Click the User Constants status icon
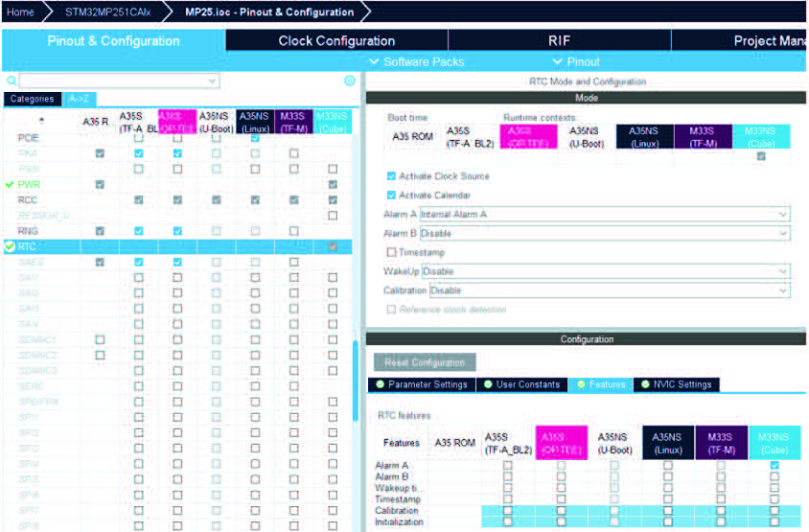Image resolution: width=809 pixels, height=532 pixels. point(488,384)
